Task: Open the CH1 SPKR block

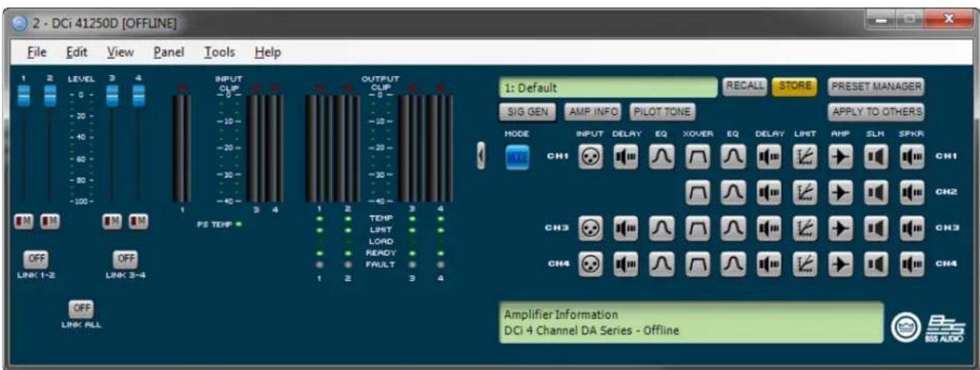Action: coord(911,157)
